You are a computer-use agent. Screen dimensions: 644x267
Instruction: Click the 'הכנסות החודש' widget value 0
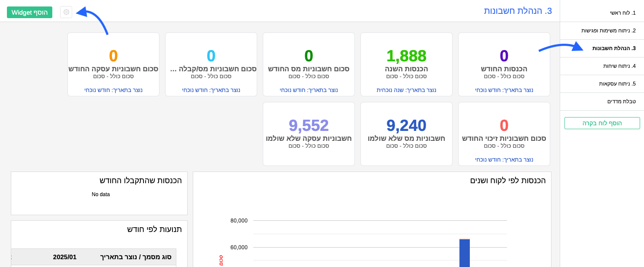[x=504, y=56]
